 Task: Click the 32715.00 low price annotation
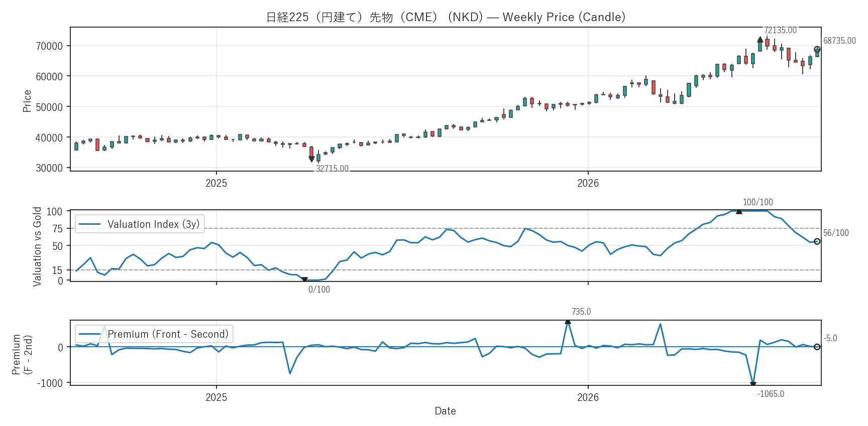click(332, 169)
